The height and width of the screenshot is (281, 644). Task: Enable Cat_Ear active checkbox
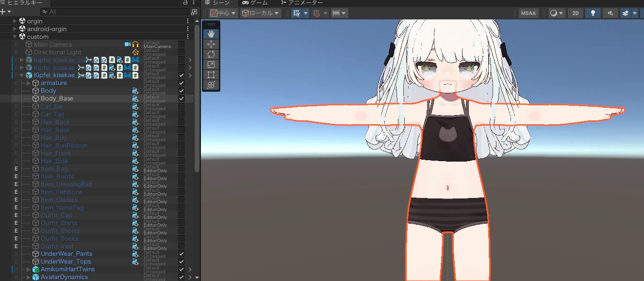tap(182, 106)
